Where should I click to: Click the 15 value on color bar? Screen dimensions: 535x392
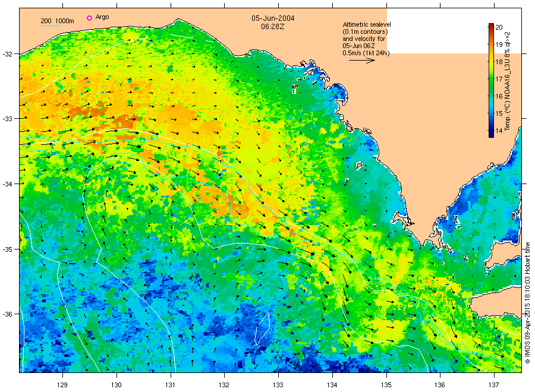click(499, 113)
